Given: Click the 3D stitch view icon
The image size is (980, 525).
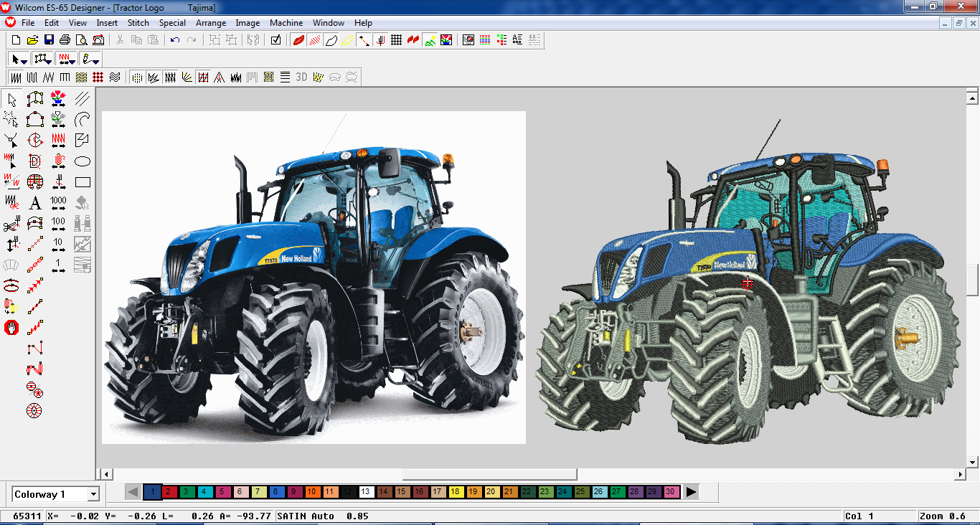Looking at the screenshot, I should (301, 77).
